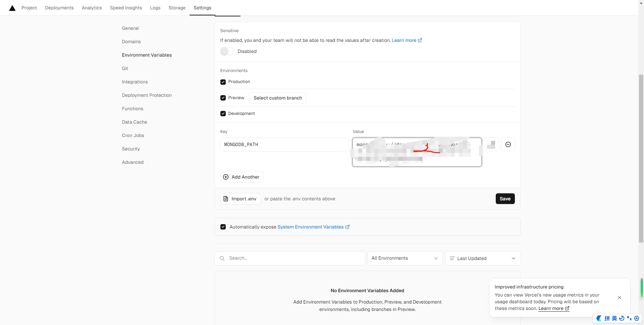Toggle the Sensitive switch
The height and width of the screenshot is (325, 644).
point(227,51)
